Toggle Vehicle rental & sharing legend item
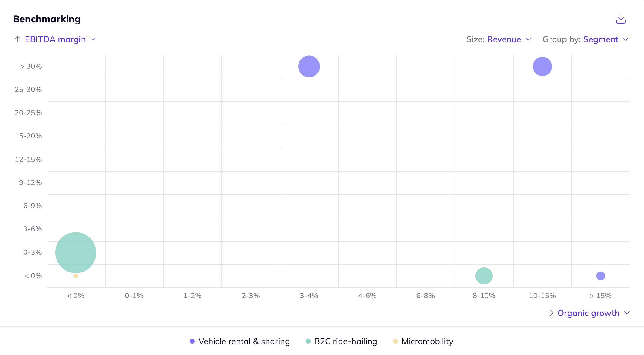The image size is (644, 355). pyautogui.click(x=244, y=341)
